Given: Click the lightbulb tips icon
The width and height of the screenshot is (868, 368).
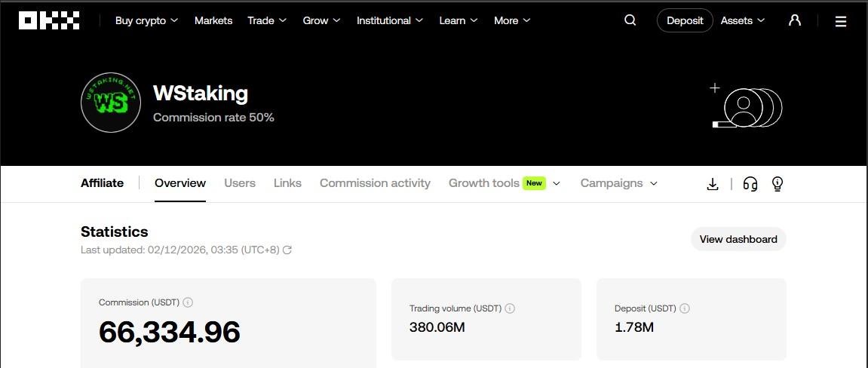Looking at the screenshot, I should (778, 184).
